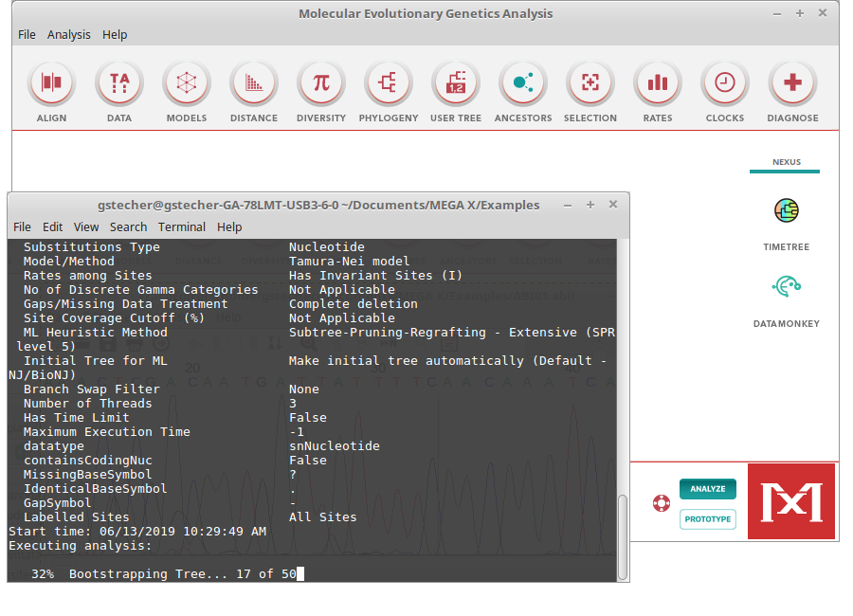Switch to ANALYZE mode
Image resolution: width=853 pixels, height=616 pixels.
click(x=708, y=489)
